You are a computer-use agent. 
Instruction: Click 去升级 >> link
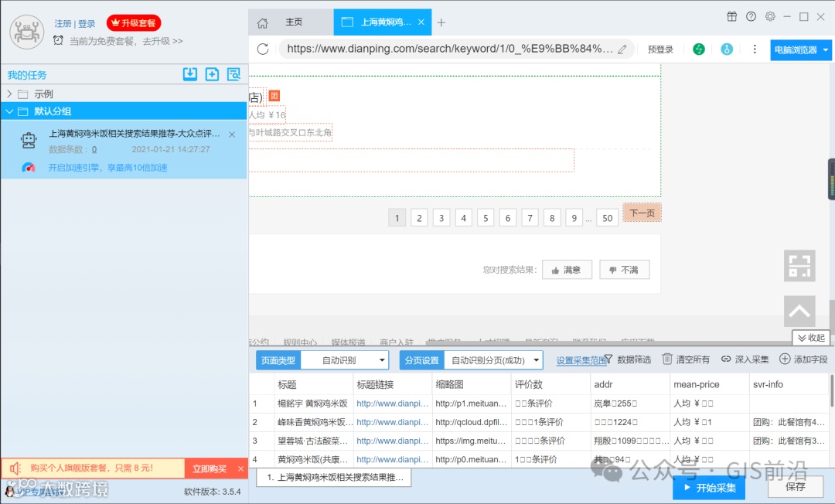click(x=162, y=41)
